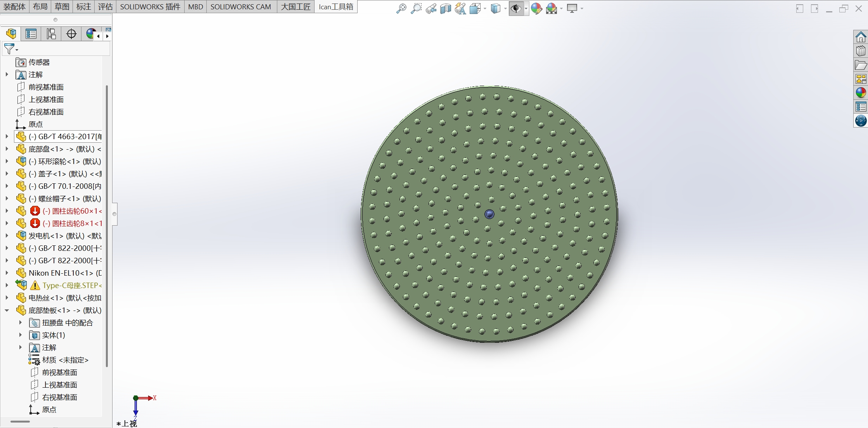Expand the 注解 node under 传感器

pyautogui.click(x=7, y=74)
